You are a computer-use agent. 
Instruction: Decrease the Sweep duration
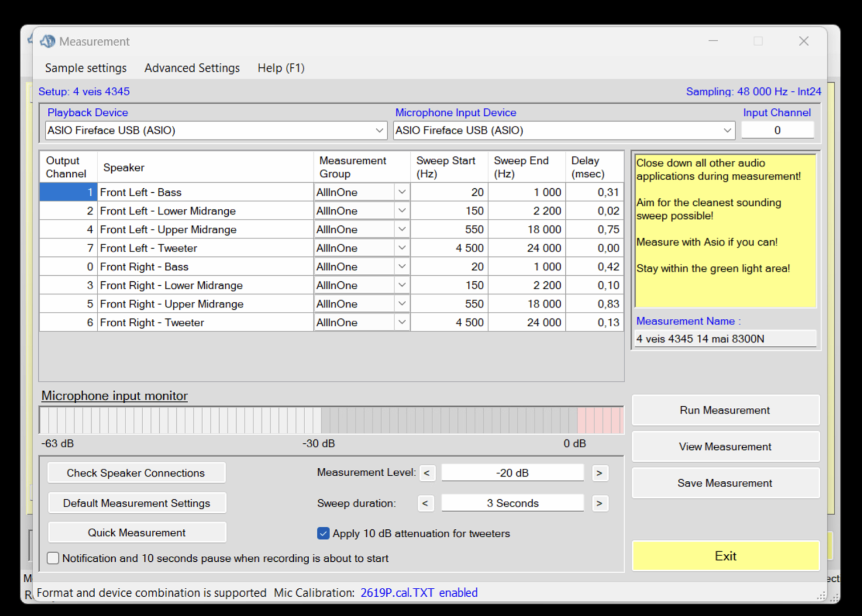pyautogui.click(x=425, y=503)
